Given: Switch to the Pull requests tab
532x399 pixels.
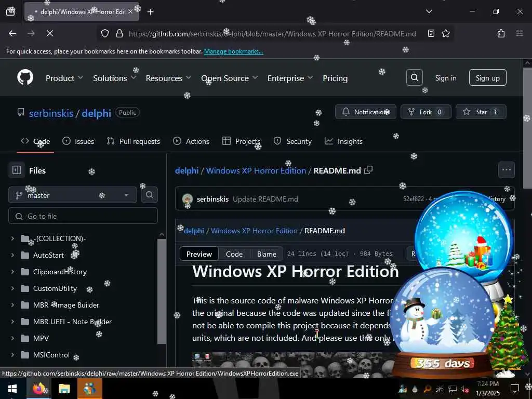Looking at the screenshot, I should pyautogui.click(x=134, y=141).
